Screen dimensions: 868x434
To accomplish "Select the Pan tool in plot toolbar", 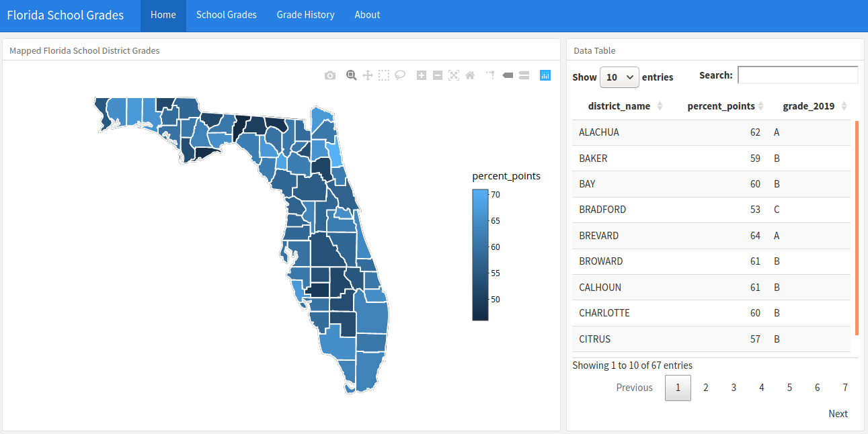I will point(368,75).
